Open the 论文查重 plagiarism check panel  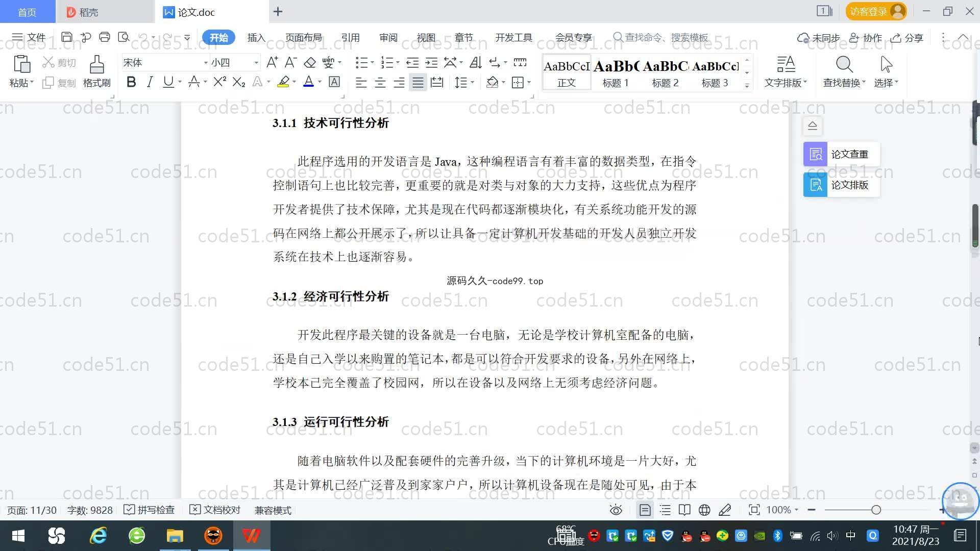[x=841, y=154]
